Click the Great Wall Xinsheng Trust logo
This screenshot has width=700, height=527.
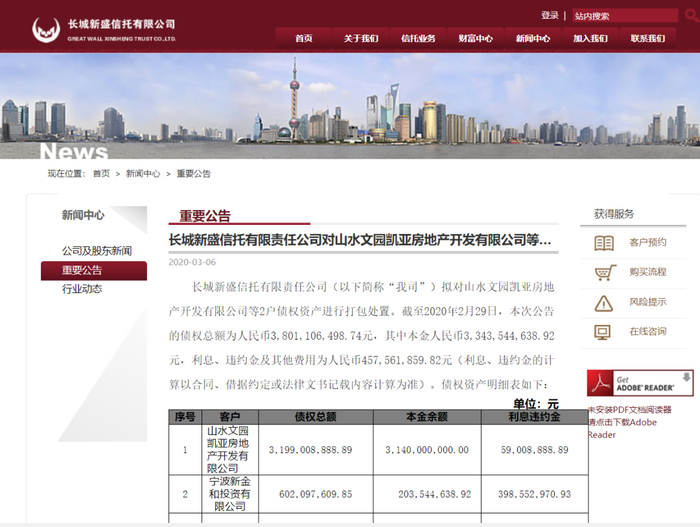[104, 29]
